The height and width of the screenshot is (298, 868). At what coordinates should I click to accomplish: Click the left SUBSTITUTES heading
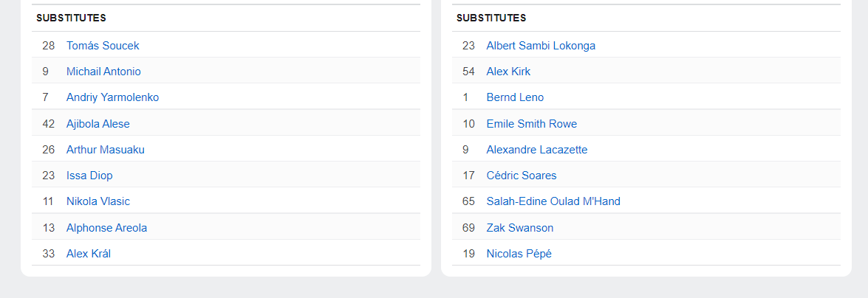[x=72, y=18]
